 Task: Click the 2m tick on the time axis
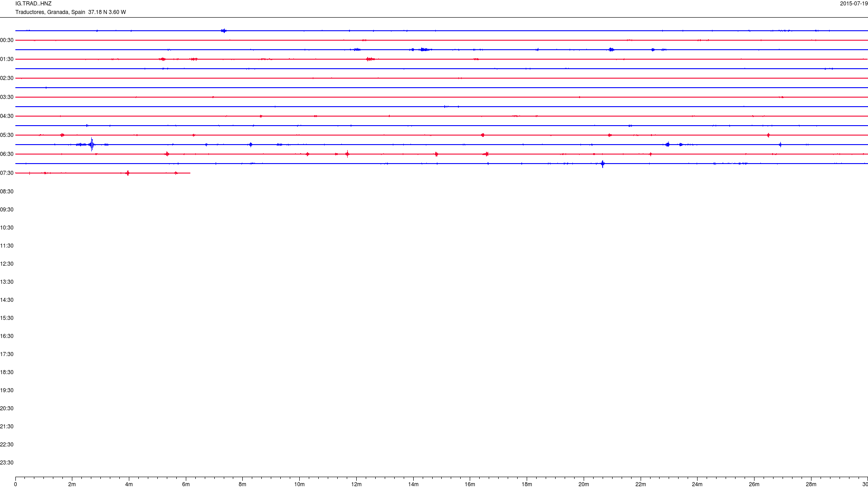(x=72, y=484)
